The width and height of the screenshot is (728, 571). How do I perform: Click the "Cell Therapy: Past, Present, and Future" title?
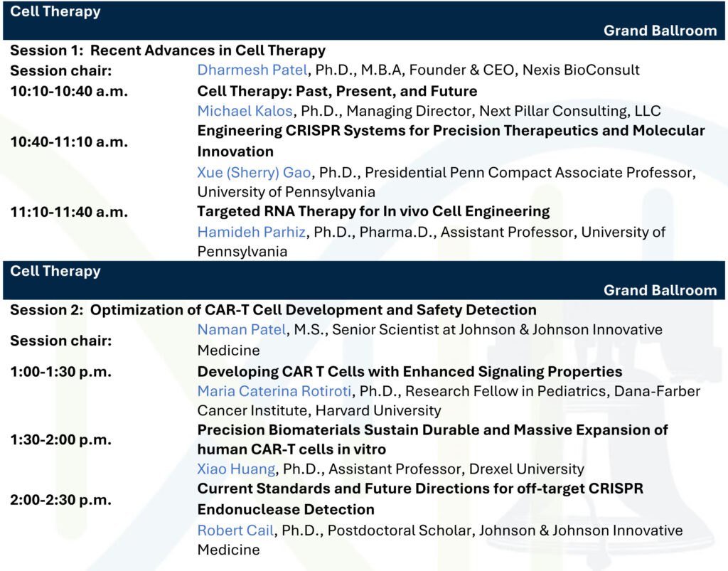tap(337, 91)
